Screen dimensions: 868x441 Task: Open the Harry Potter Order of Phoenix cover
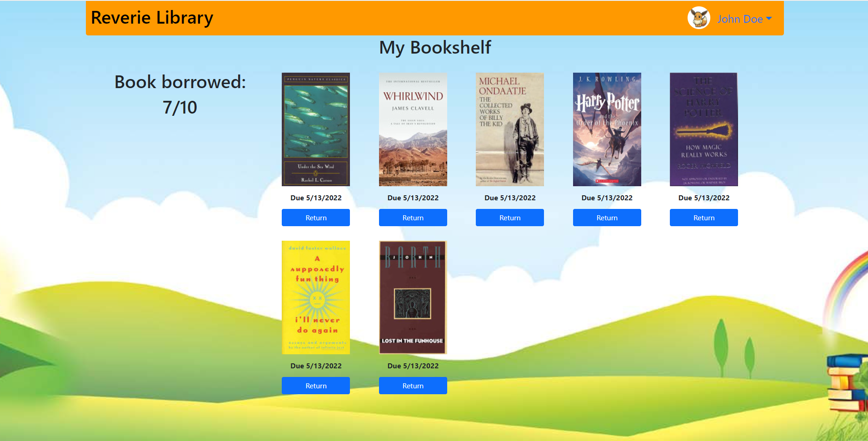607,129
